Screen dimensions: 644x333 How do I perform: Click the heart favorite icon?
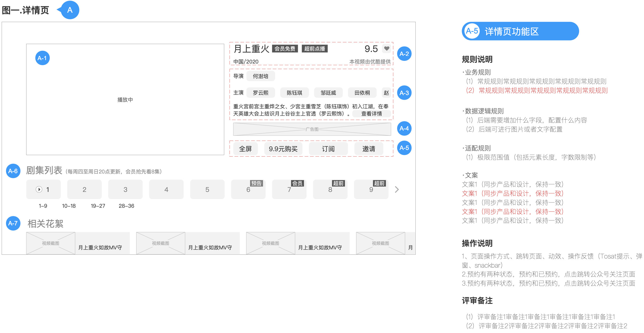coord(386,48)
